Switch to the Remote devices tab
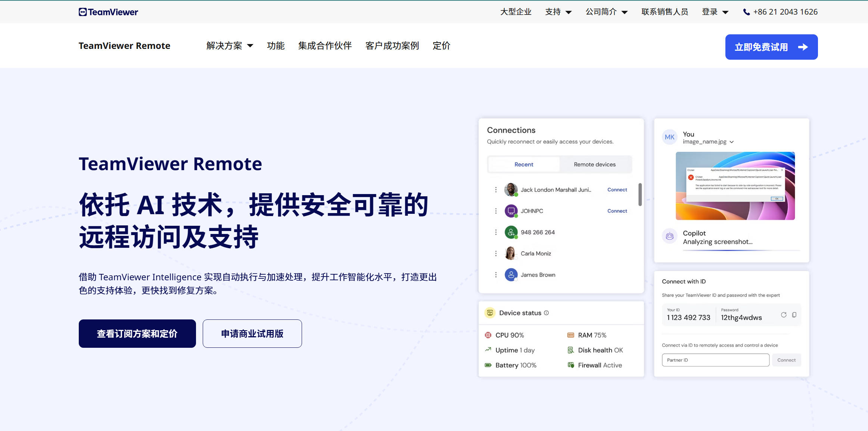This screenshot has width=868, height=431. click(594, 164)
